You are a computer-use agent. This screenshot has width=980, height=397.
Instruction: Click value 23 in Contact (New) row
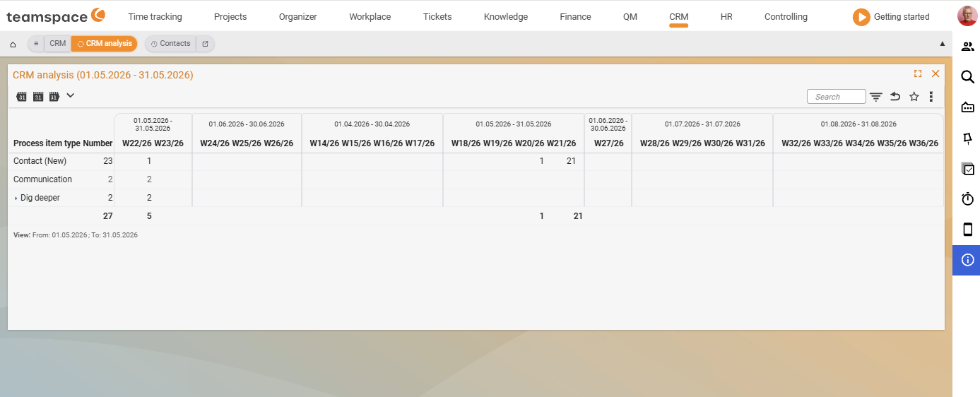(107, 161)
